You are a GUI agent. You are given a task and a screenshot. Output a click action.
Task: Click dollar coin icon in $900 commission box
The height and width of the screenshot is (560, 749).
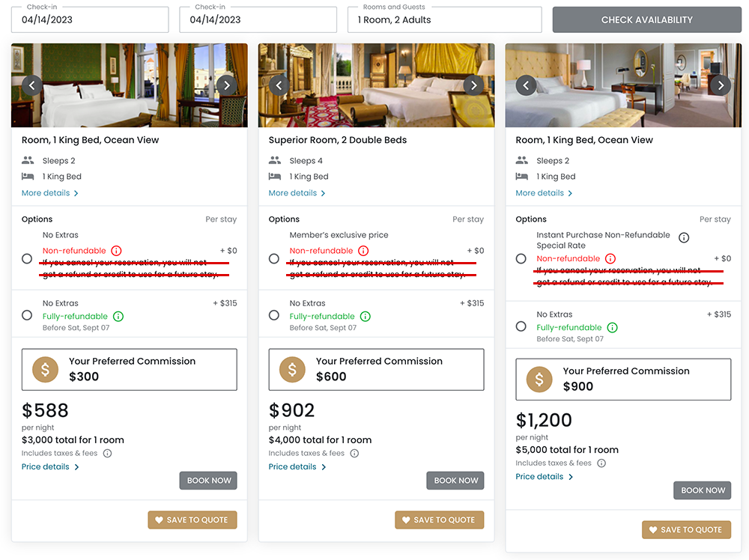tap(539, 380)
